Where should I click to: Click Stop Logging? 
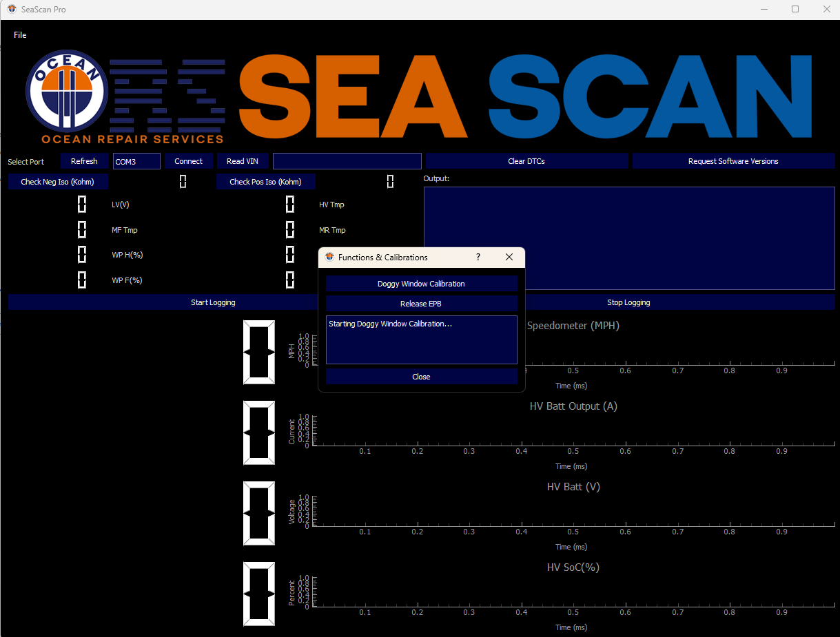628,302
